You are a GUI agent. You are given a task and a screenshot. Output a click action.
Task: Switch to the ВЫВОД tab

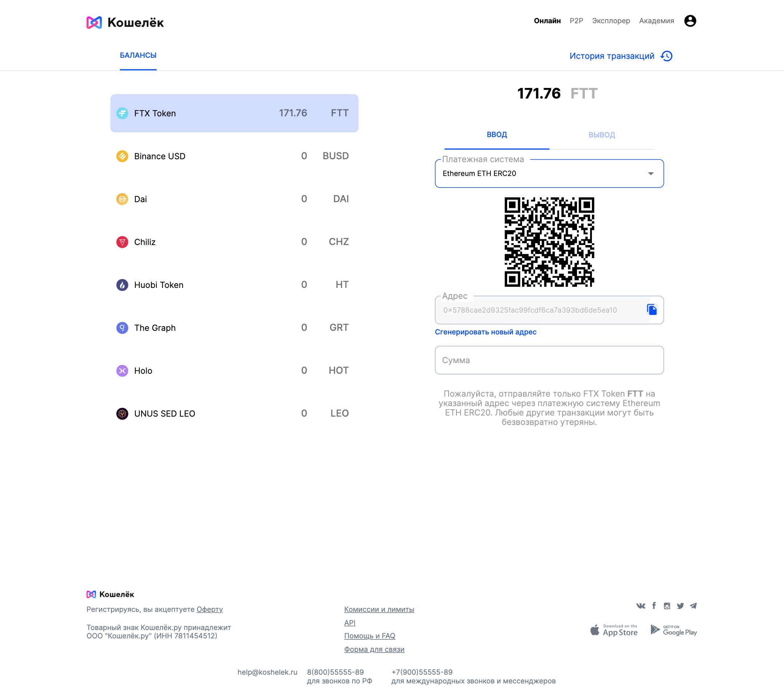[601, 135]
